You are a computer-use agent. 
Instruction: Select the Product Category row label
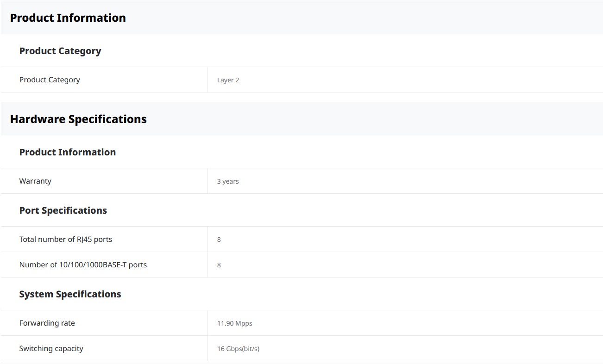click(x=50, y=80)
